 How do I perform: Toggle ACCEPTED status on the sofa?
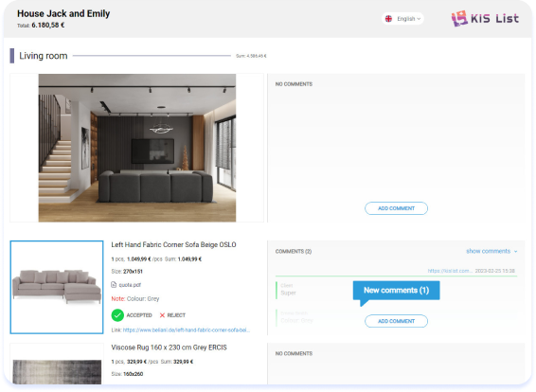pyautogui.click(x=132, y=315)
